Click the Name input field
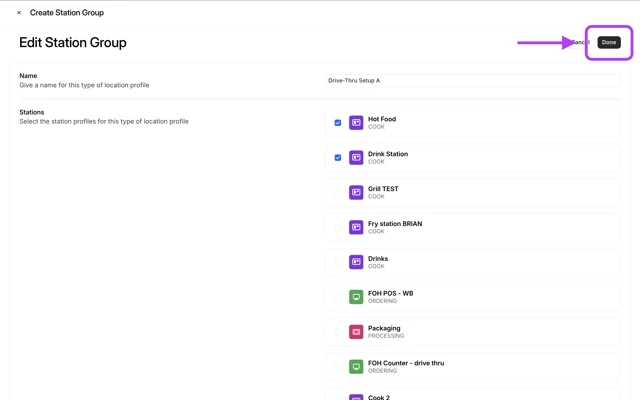 coord(472,80)
